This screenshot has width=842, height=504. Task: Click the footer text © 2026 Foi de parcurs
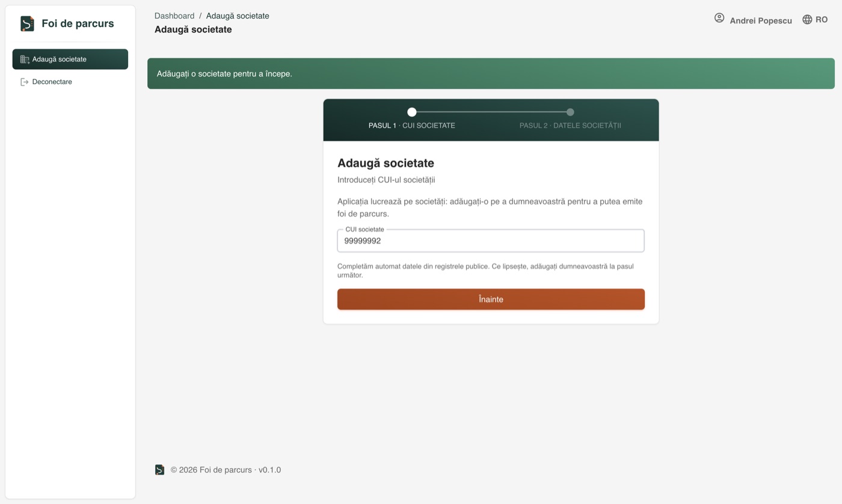(226, 470)
